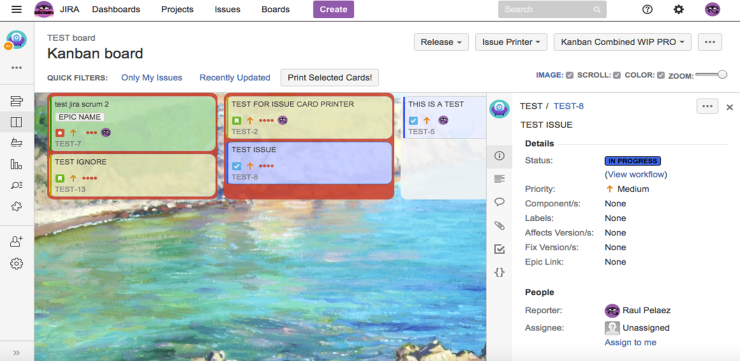Click the unassigned avatar placeholder
Image resolution: width=740 pixels, height=361 pixels.
tap(612, 327)
